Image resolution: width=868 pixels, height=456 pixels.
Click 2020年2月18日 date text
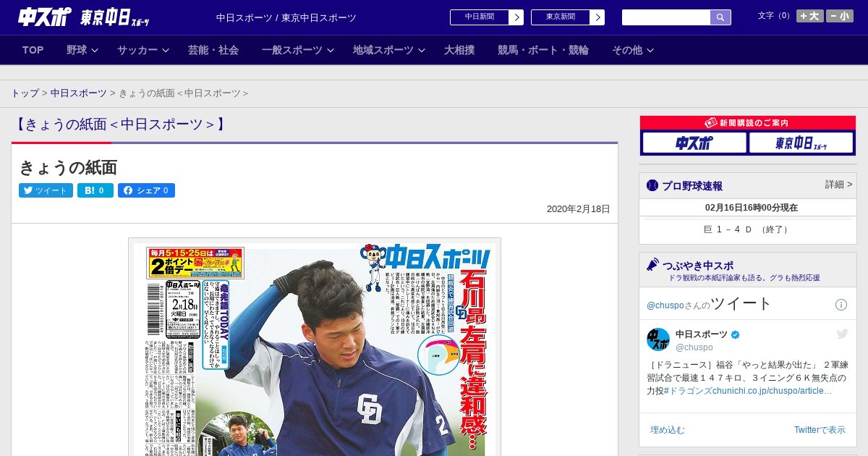[x=579, y=209]
